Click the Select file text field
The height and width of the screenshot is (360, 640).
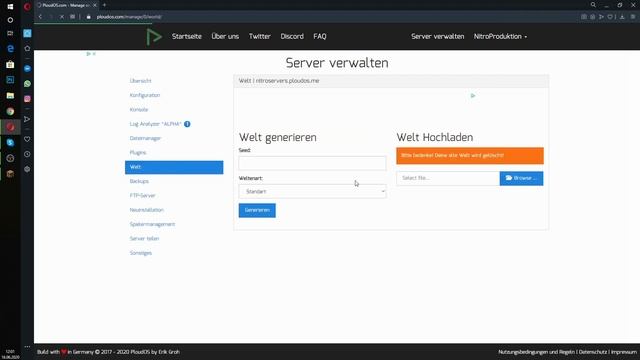[x=448, y=178]
